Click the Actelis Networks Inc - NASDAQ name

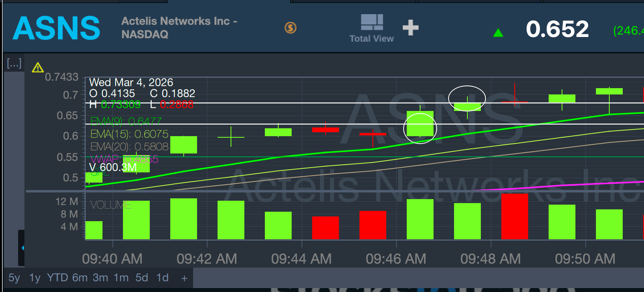(x=179, y=28)
